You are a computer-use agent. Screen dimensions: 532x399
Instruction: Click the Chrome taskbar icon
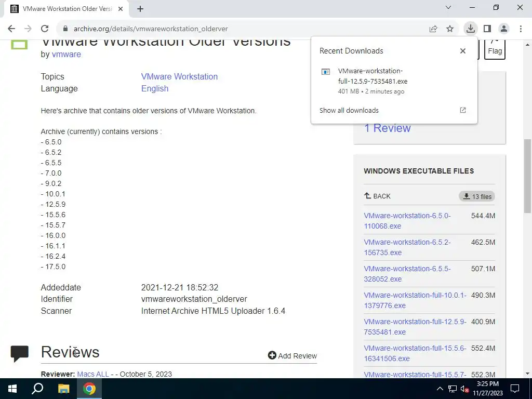[x=89, y=389]
